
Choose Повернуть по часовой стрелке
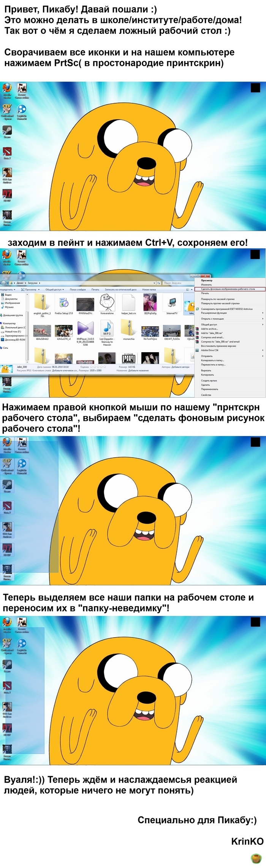point(218,299)
